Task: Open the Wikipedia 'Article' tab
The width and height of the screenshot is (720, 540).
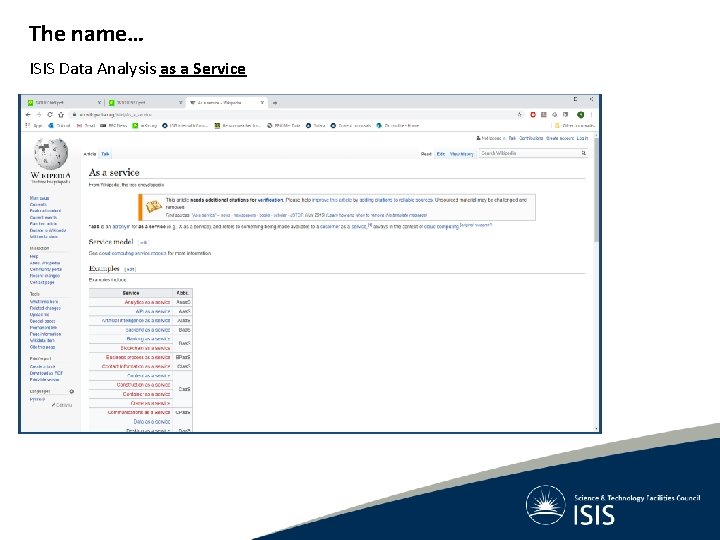Action: click(x=90, y=154)
